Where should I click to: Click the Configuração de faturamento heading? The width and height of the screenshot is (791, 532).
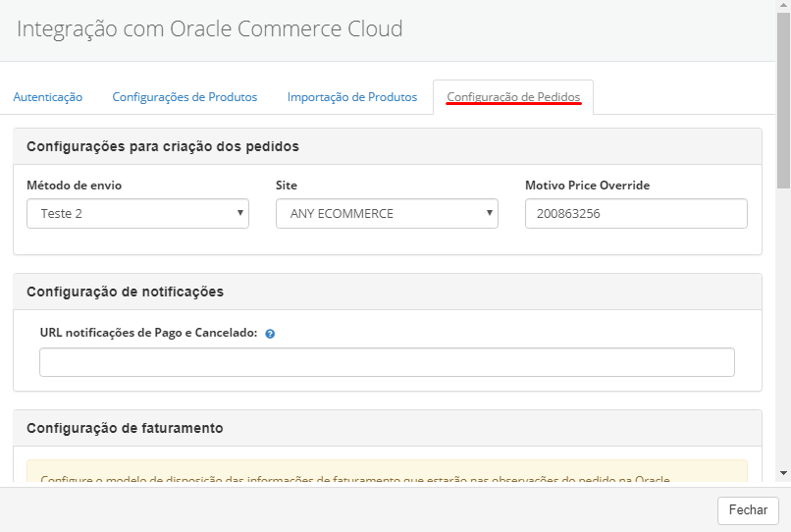125,428
